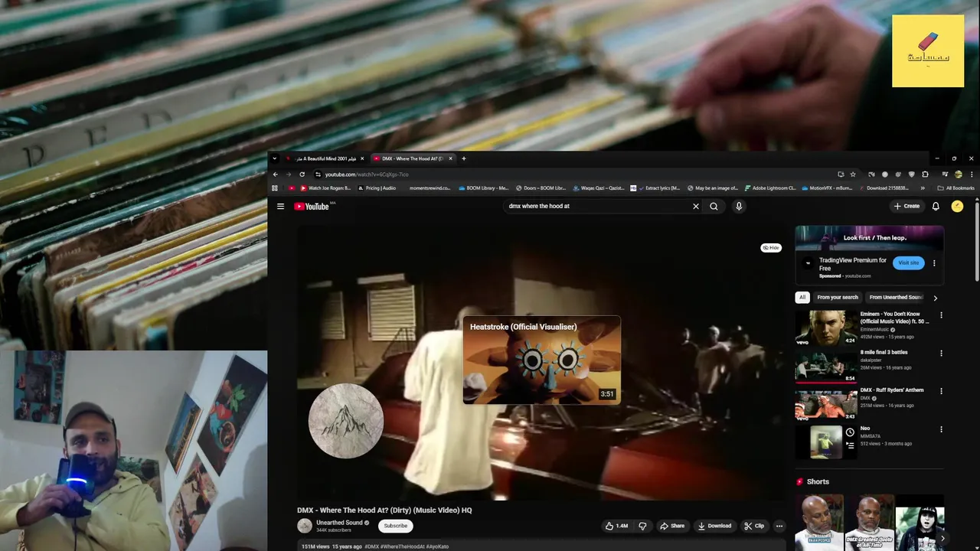Open options for 8 mile final 3 battles
Viewport: 980px width, 551px height.
tap(941, 353)
